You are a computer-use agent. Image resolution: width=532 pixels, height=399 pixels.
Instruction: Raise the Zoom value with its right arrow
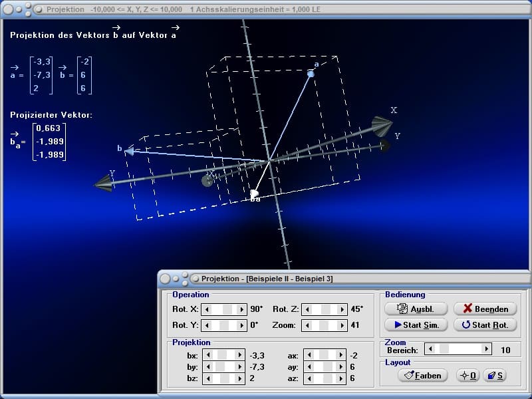point(342,325)
